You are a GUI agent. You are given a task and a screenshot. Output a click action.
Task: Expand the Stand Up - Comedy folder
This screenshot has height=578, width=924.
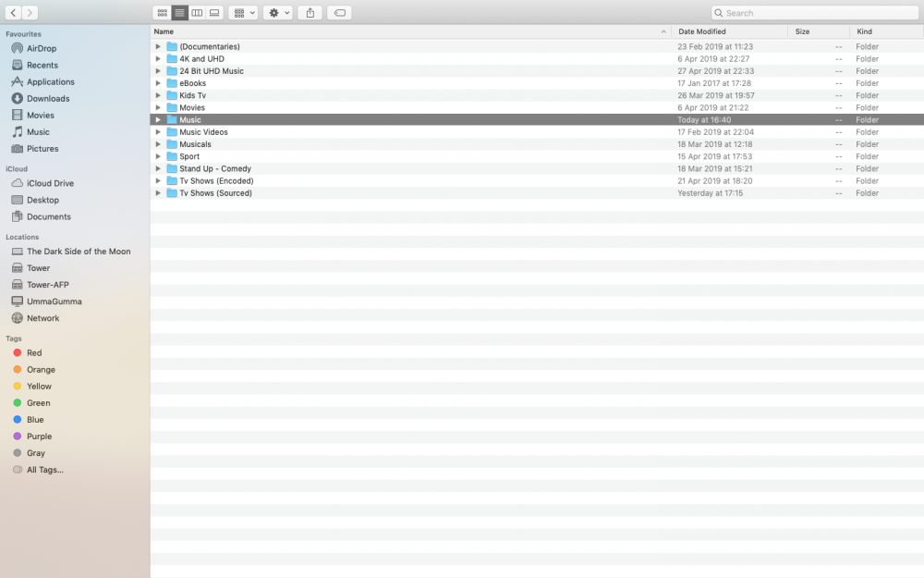(x=158, y=168)
